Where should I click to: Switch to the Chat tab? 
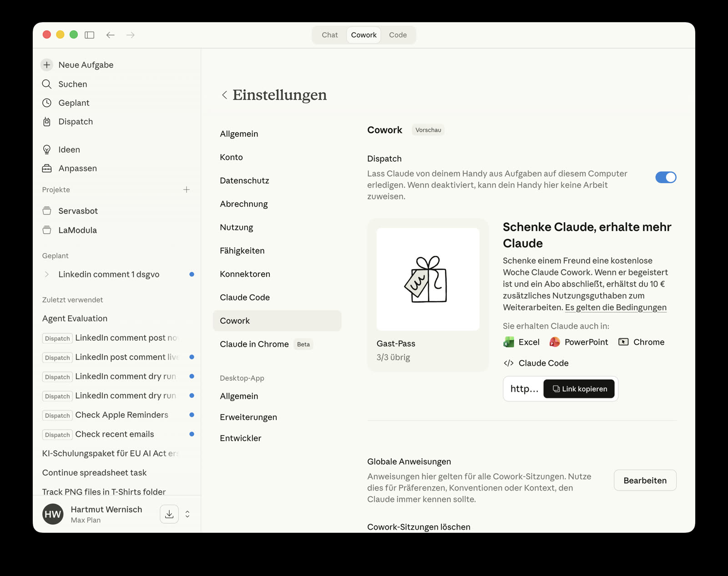329,35
